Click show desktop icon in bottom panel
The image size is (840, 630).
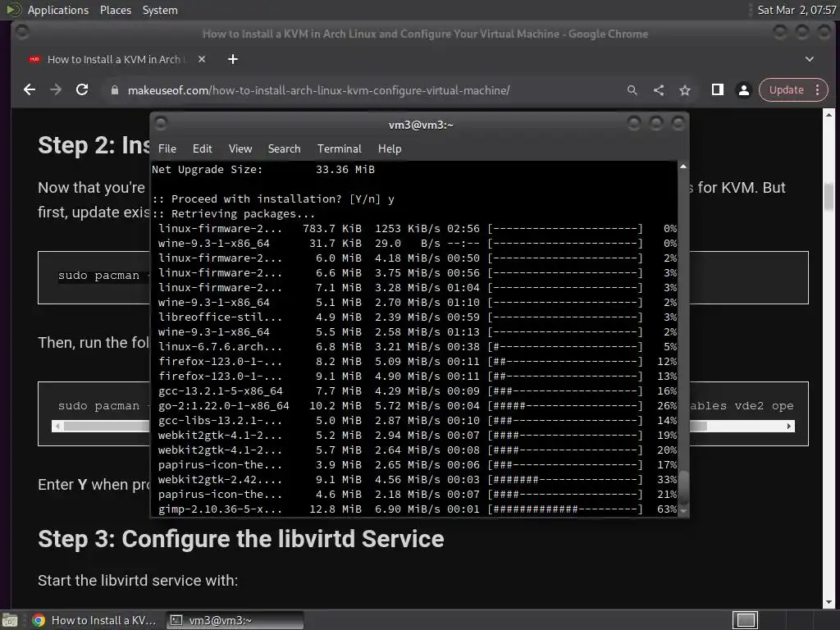click(10, 620)
